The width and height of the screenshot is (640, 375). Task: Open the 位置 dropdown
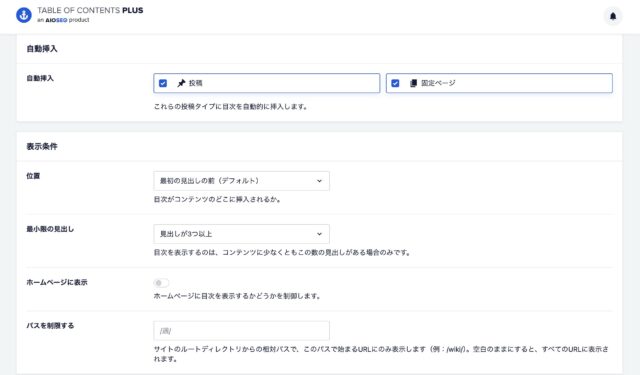pyautogui.click(x=242, y=181)
